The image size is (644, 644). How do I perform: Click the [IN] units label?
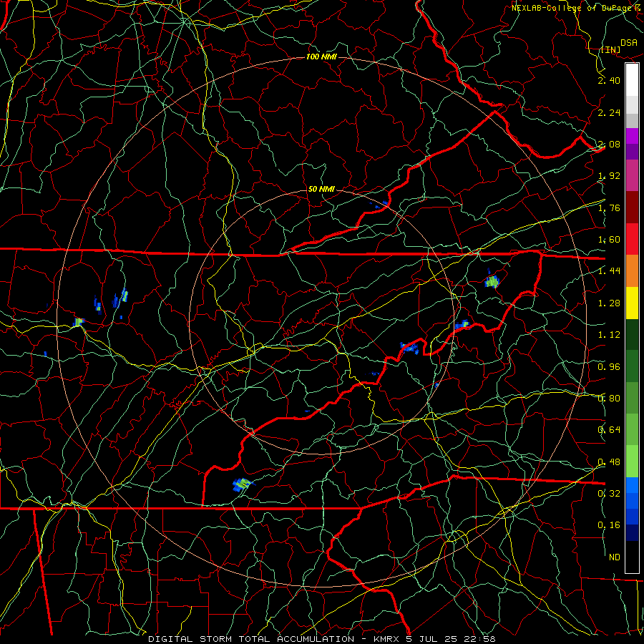pyautogui.click(x=611, y=49)
